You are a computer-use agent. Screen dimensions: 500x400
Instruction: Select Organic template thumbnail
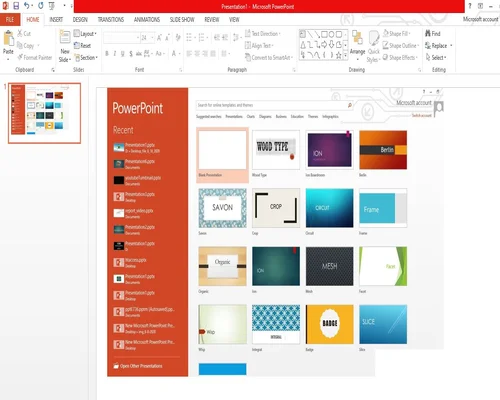click(222, 266)
